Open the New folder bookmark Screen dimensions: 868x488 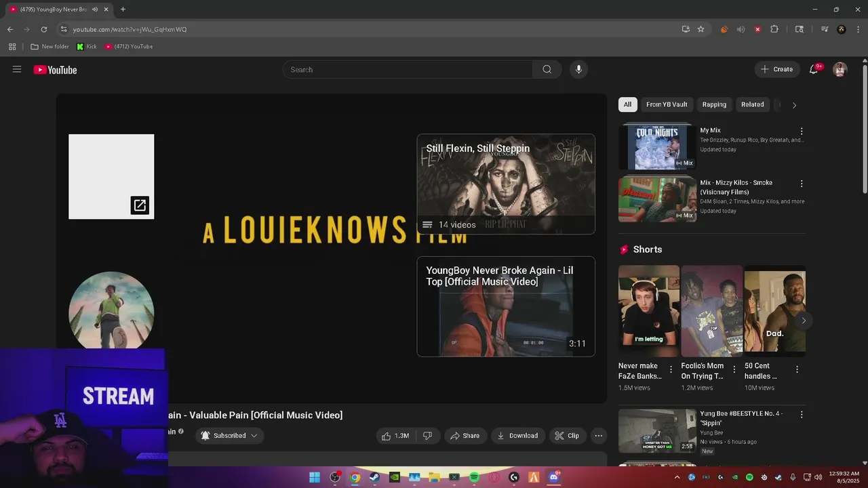(x=50, y=47)
